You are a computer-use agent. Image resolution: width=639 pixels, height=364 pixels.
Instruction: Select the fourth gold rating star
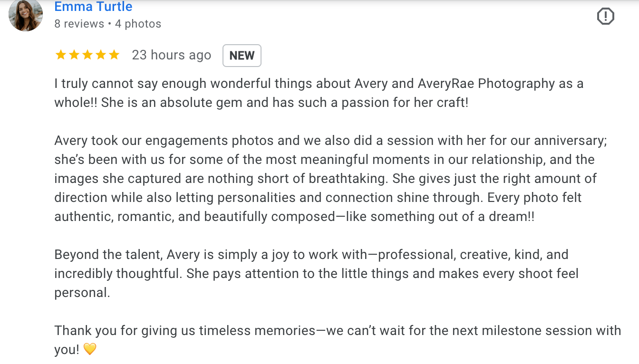101,55
